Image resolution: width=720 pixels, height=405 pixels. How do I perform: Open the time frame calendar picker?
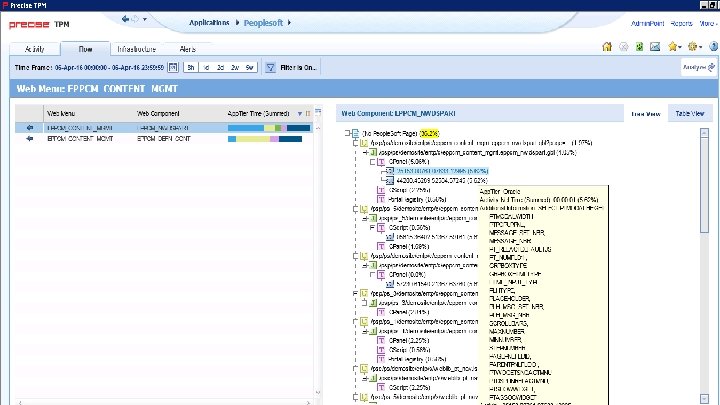pos(173,68)
